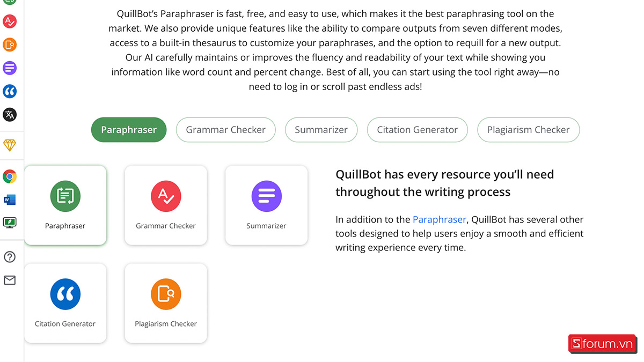Switch to the Citation Generator pill tab
Image resolution: width=644 pixels, height=362 pixels.
pos(417,130)
